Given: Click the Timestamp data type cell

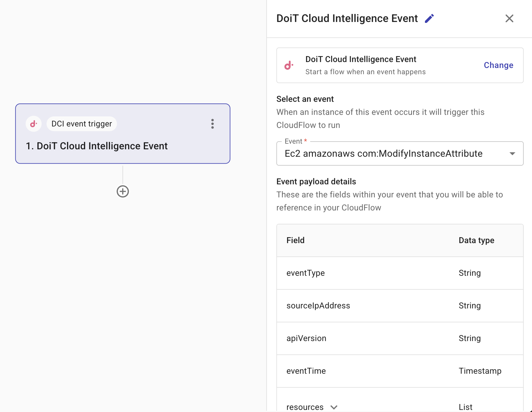Looking at the screenshot, I should click(480, 371).
